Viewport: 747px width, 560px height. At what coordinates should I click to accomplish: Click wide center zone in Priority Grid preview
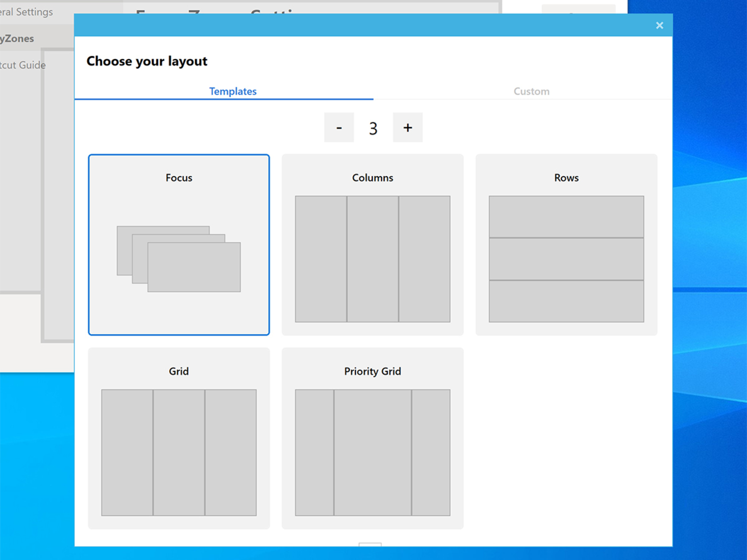[373, 452]
